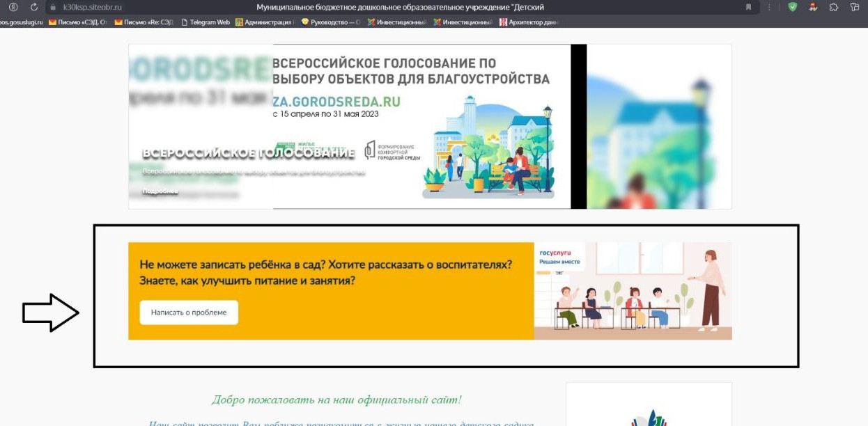Click the Yandex browser home icon
Viewport: 868px width, 426px height.
coord(13,7)
